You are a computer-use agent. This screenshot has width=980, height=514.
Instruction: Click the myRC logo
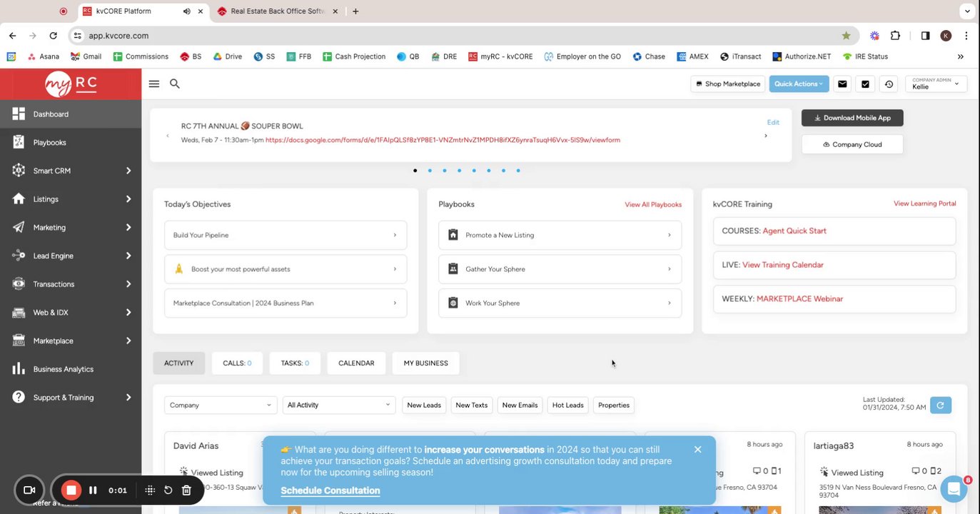(x=71, y=84)
